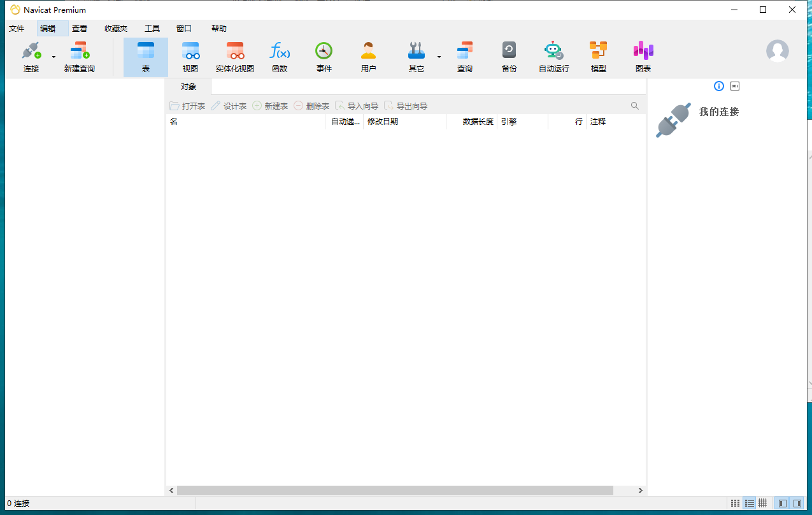Image resolution: width=812 pixels, height=515 pixels.
Task: Open the 自动运行 automation robot icon
Action: point(553,57)
